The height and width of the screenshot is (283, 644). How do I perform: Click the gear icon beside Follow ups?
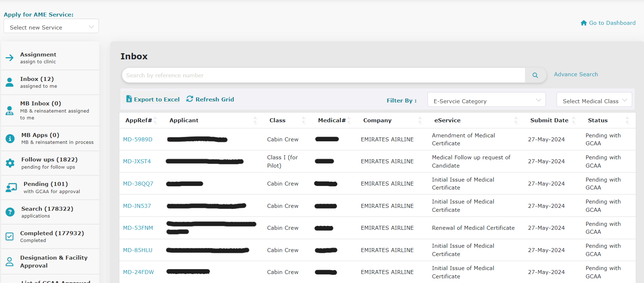click(x=10, y=163)
